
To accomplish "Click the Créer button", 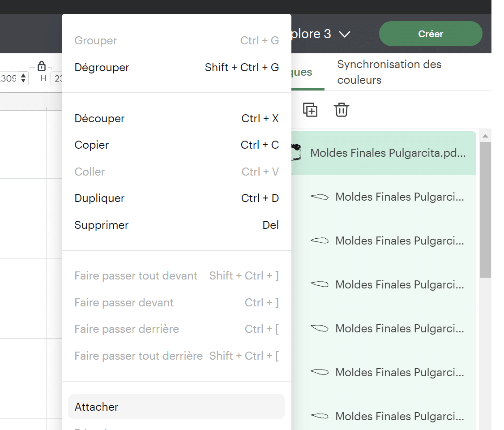I will [x=431, y=34].
